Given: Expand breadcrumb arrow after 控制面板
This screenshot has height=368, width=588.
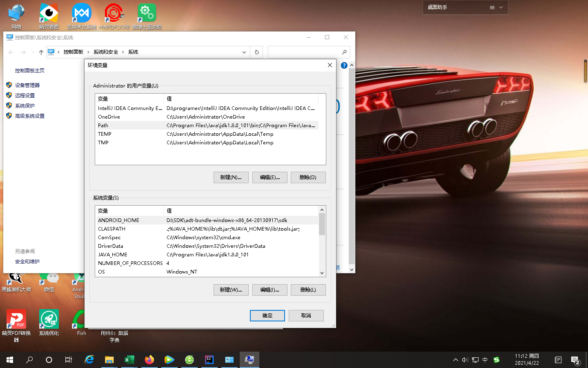Looking at the screenshot, I should point(88,52).
